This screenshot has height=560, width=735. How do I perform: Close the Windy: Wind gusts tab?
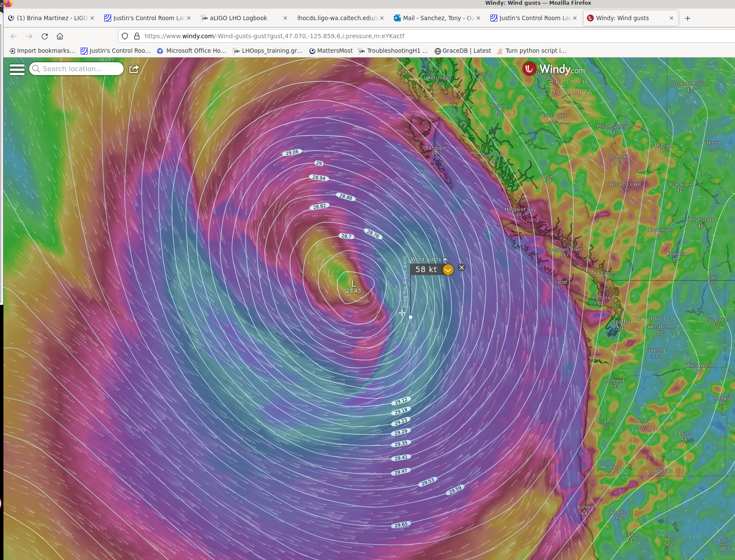671,18
